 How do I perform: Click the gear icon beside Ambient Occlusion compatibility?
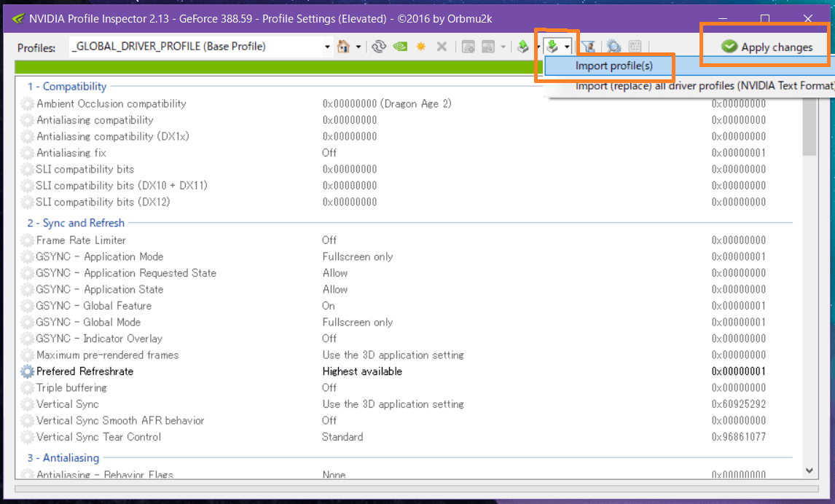pyautogui.click(x=27, y=103)
